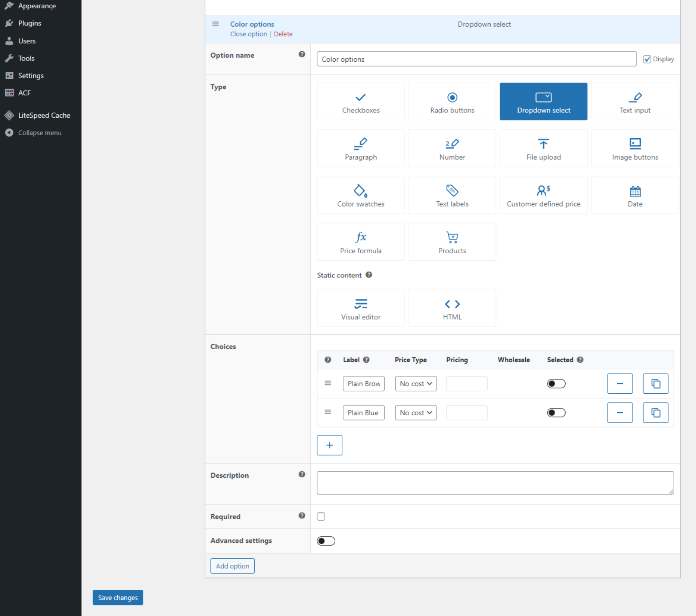Select the Radio buttons option type
The image size is (696, 616).
452,101
